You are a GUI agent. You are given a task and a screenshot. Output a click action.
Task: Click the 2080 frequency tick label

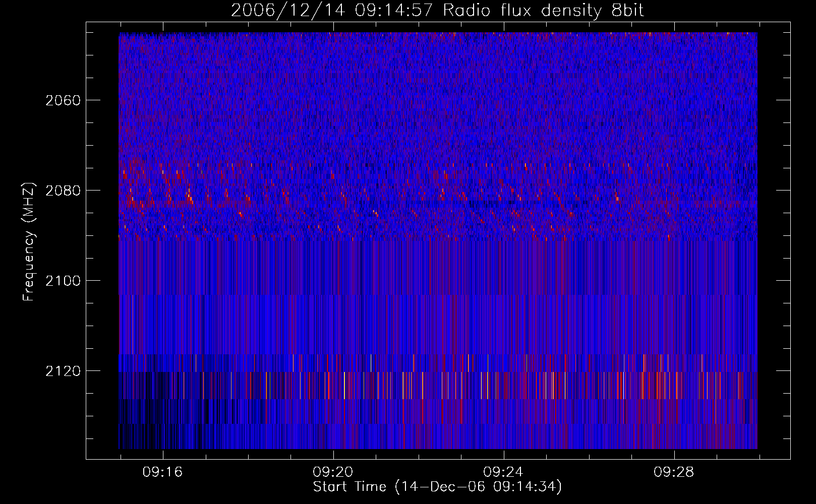(x=63, y=191)
